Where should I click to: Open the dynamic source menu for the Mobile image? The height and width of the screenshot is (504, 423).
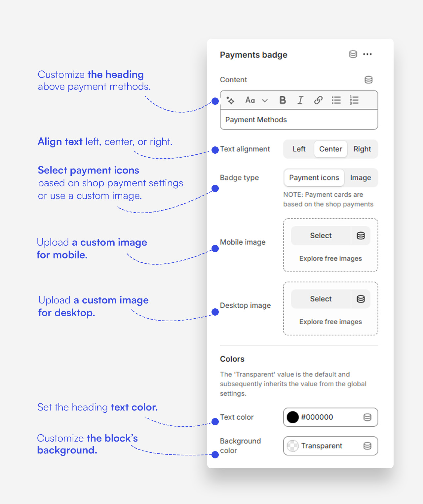click(361, 236)
